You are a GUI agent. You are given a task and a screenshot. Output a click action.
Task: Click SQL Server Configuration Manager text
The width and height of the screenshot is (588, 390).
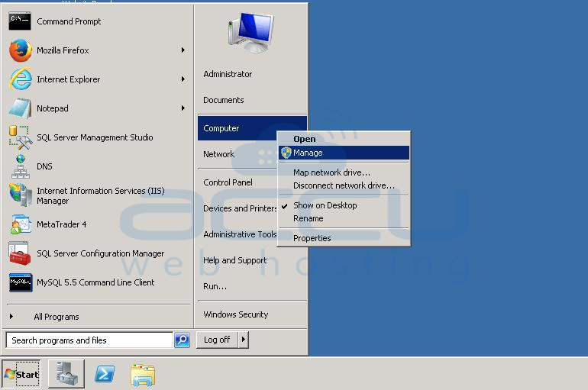(100, 253)
